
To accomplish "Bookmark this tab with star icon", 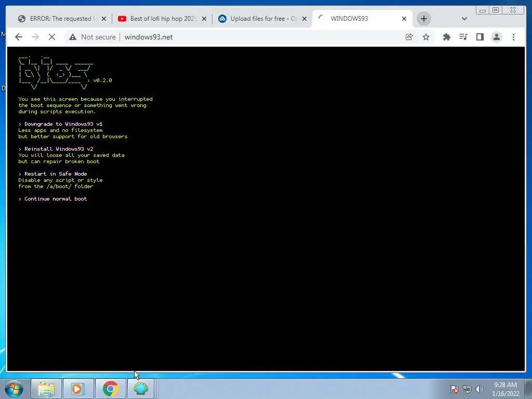I will [x=426, y=37].
